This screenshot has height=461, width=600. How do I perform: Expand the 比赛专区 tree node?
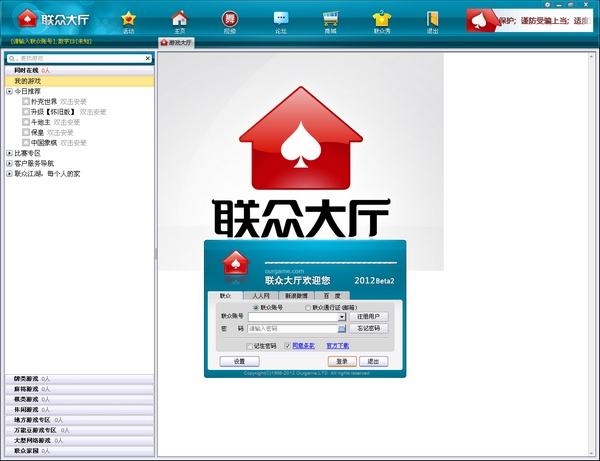click(10, 153)
